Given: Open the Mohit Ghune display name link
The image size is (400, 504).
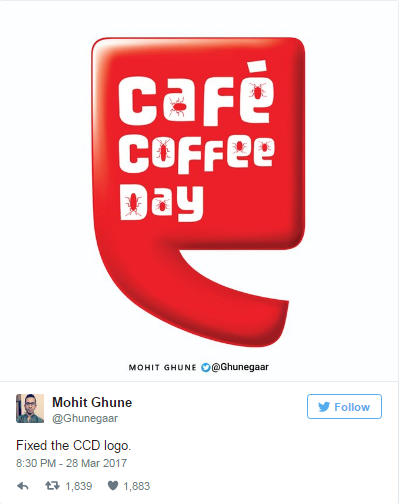Looking at the screenshot, I should 92,402.
